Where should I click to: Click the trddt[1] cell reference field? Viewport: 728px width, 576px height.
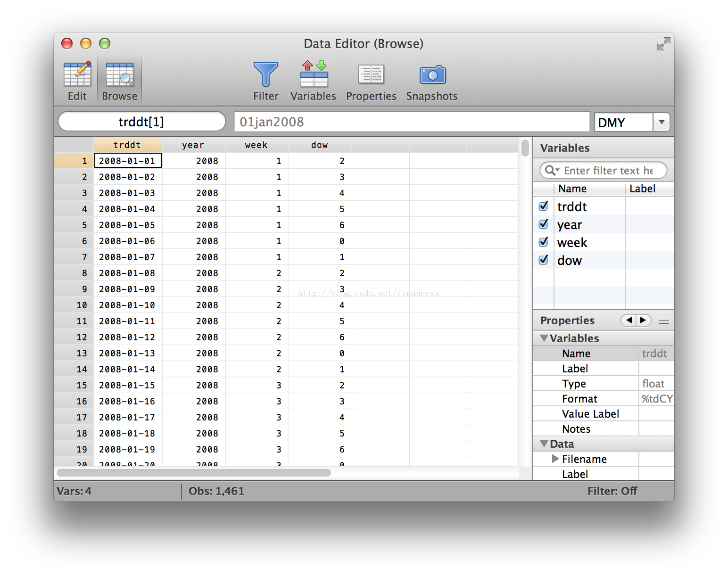pyautogui.click(x=141, y=122)
